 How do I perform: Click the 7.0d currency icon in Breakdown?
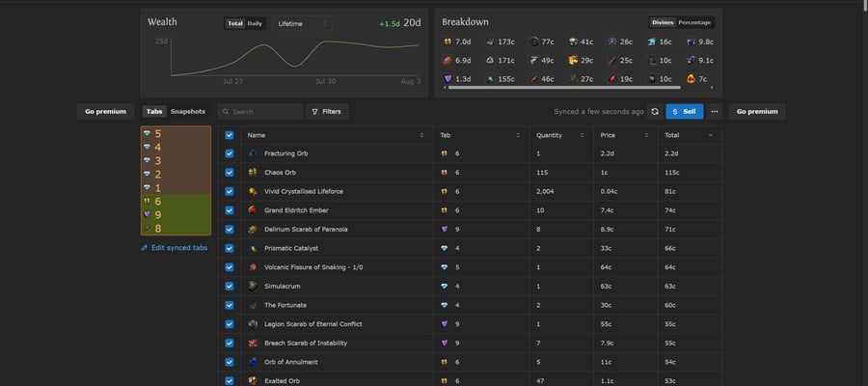448,41
